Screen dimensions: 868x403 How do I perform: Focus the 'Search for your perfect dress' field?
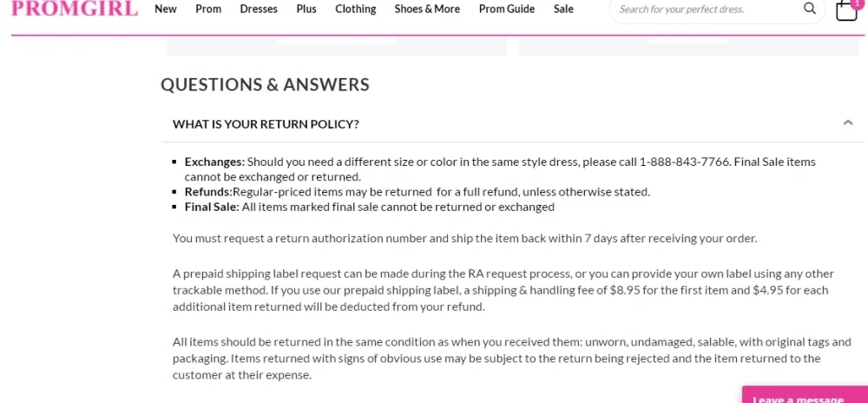pyautogui.click(x=703, y=10)
